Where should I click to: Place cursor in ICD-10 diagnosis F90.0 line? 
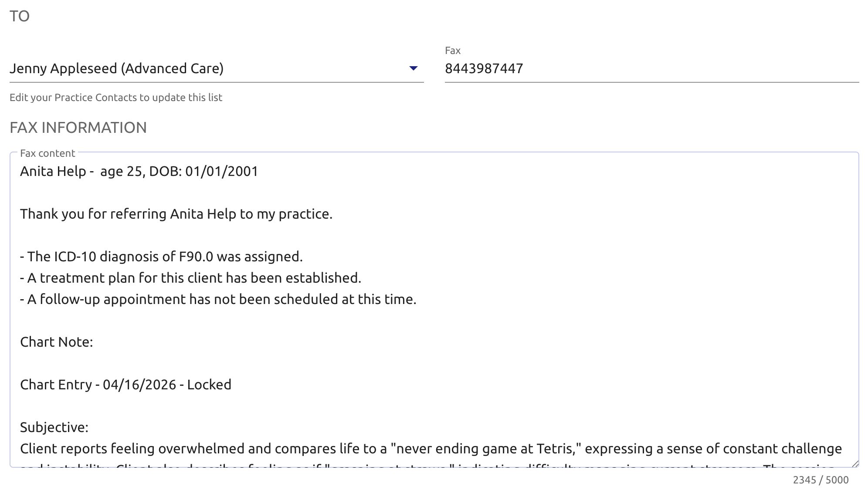click(x=161, y=257)
